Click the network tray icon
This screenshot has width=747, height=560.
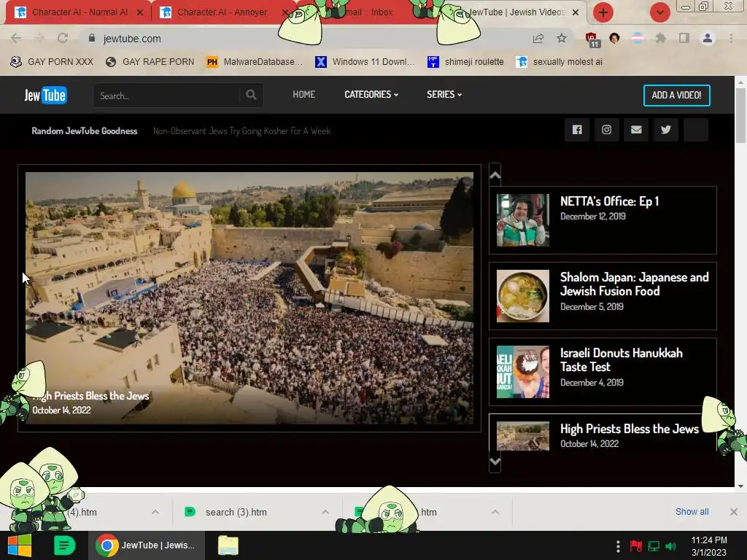coord(654,546)
